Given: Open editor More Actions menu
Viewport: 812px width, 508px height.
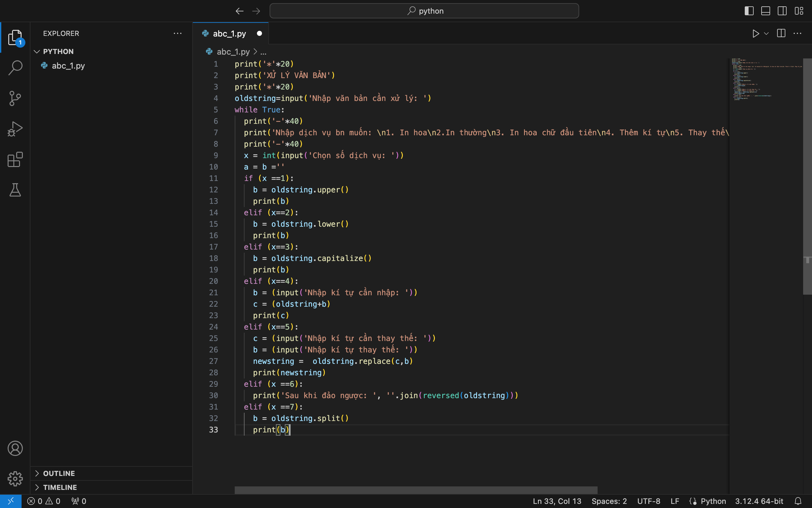Looking at the screenshot, I should pyautogui.click(x=798, y=34).
